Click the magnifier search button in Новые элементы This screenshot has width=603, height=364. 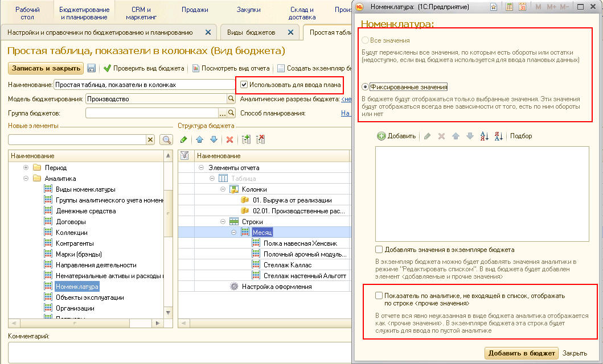coord(166,140)
